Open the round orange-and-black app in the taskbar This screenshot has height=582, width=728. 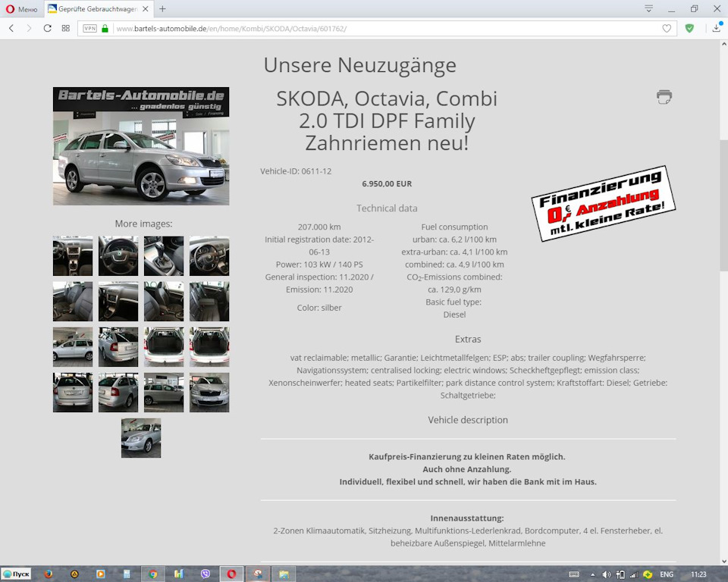point(74,574)
